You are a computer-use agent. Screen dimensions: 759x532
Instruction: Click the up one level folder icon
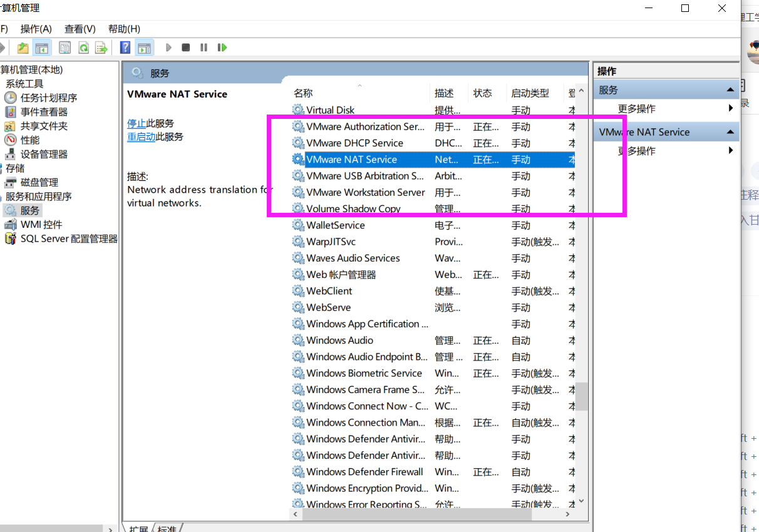23,48
